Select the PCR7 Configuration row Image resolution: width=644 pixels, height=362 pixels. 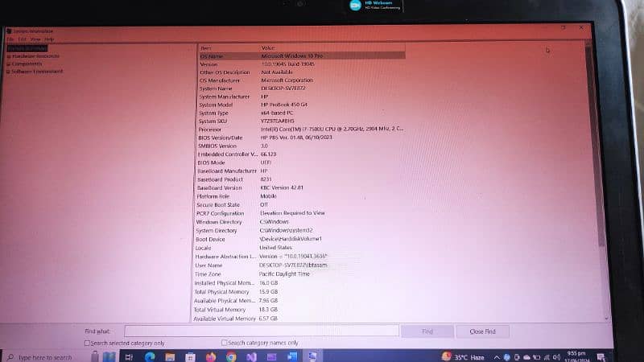301,213
